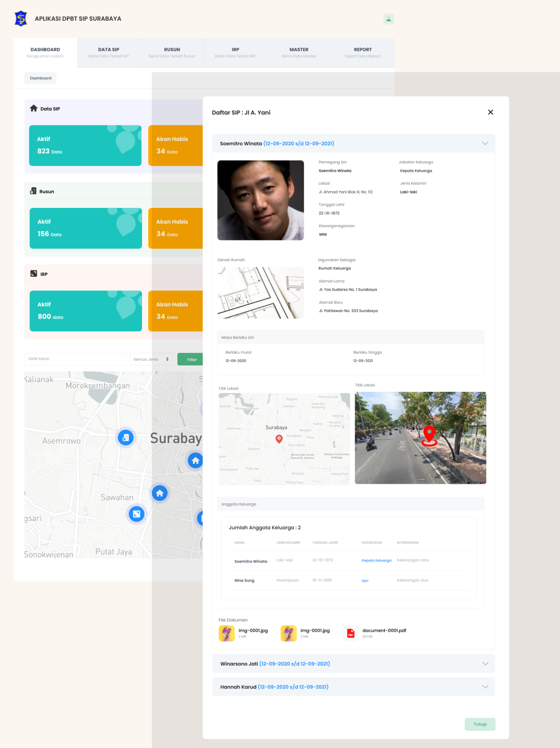Close the Daftar SIP dialog

(490, 112)
